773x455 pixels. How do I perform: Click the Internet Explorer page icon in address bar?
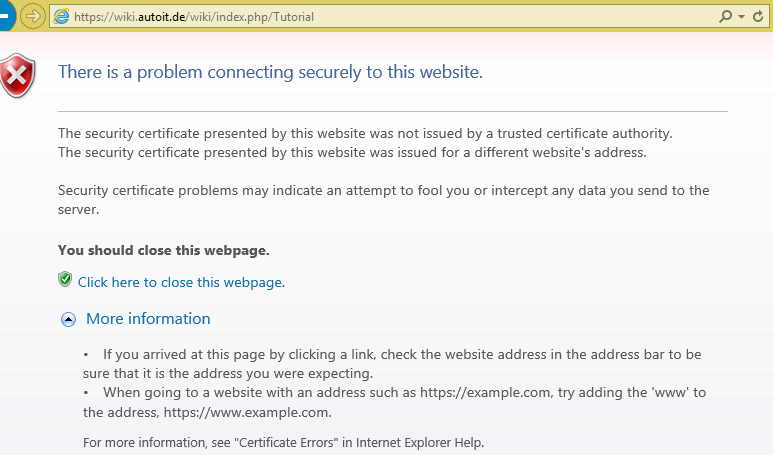tap(61, 17)
